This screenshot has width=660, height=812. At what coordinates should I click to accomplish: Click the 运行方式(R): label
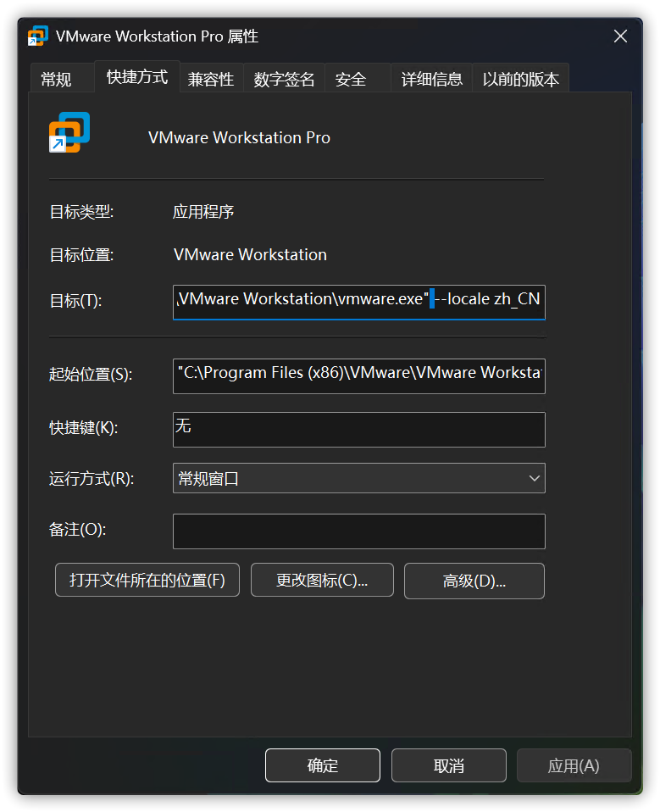click(x=92, y=479)
